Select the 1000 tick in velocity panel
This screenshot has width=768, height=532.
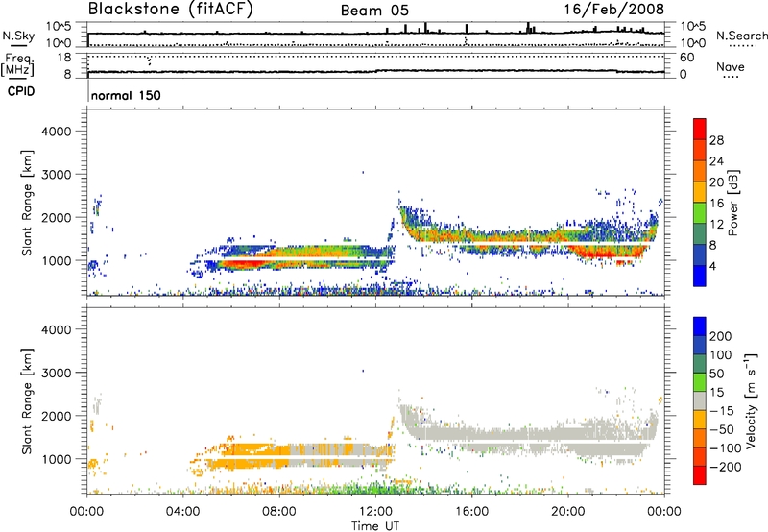57,459
